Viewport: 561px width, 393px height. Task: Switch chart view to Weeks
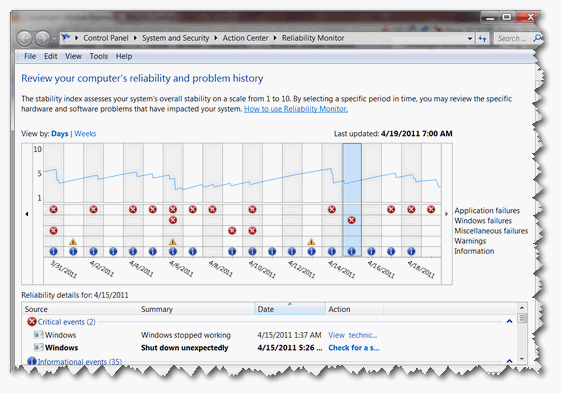[85, 134]
